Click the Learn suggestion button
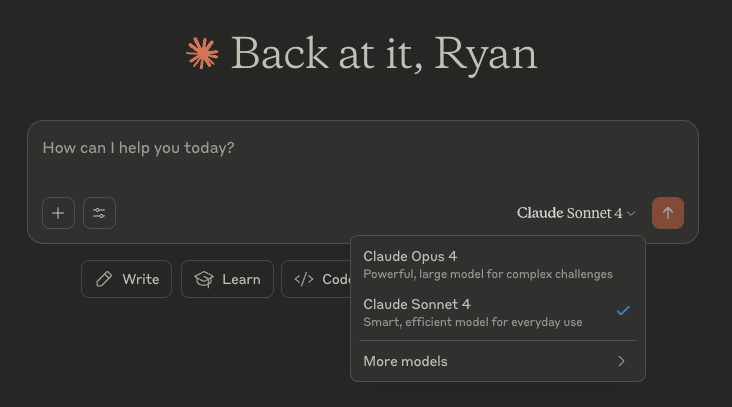Image resolution: width=732 pixels, height=407 pixels. pyautogui.click(x=227, y=279)
